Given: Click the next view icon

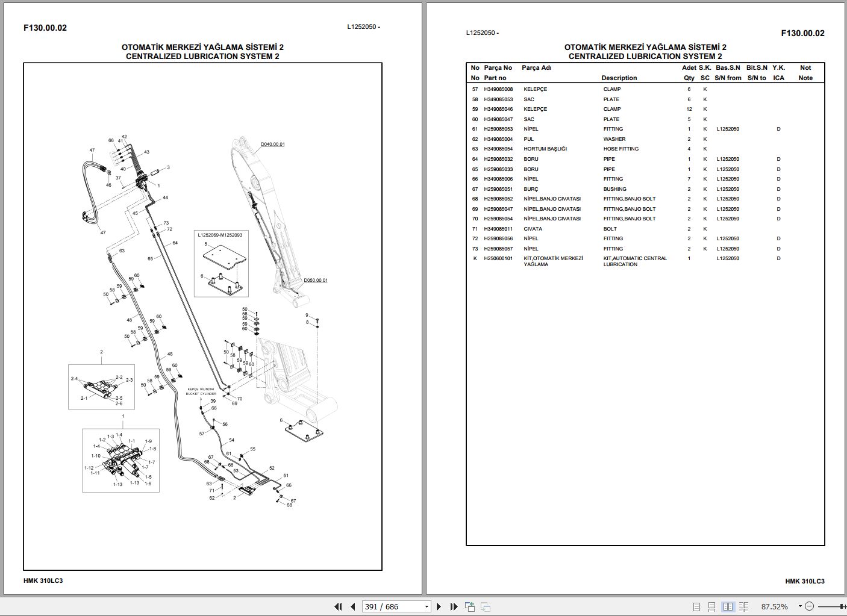Looking at the screenshot, I should (x=486, y=606).
